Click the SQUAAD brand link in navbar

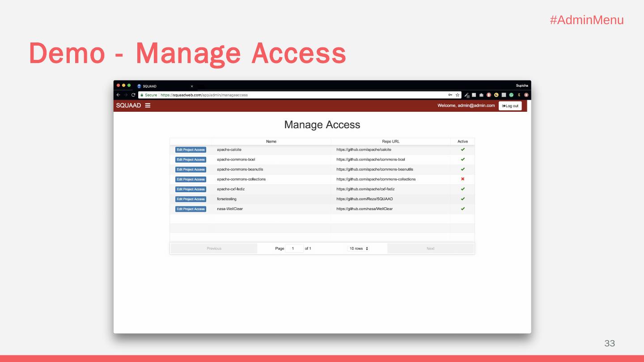tap(128, 105)
